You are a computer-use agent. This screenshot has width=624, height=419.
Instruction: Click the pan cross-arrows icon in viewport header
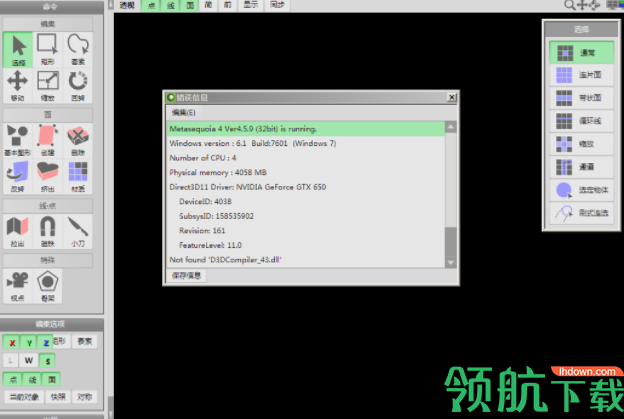pos(582,5)
